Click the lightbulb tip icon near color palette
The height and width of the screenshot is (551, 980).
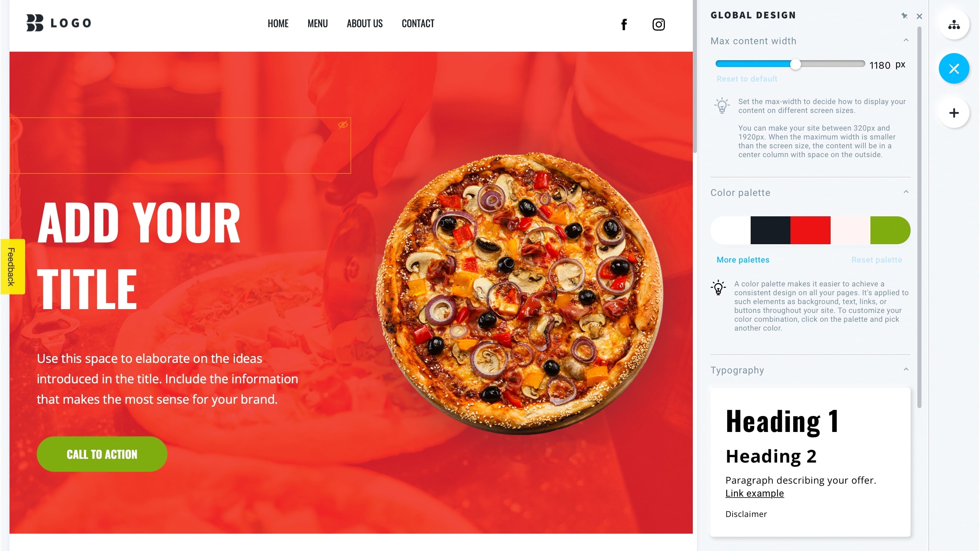719,287
